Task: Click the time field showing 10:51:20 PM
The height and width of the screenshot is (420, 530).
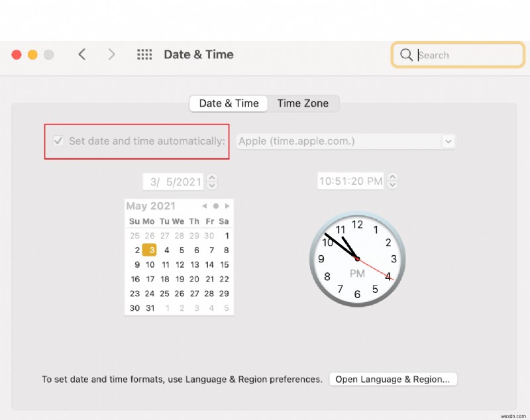Action: click(x=350, y=181)
